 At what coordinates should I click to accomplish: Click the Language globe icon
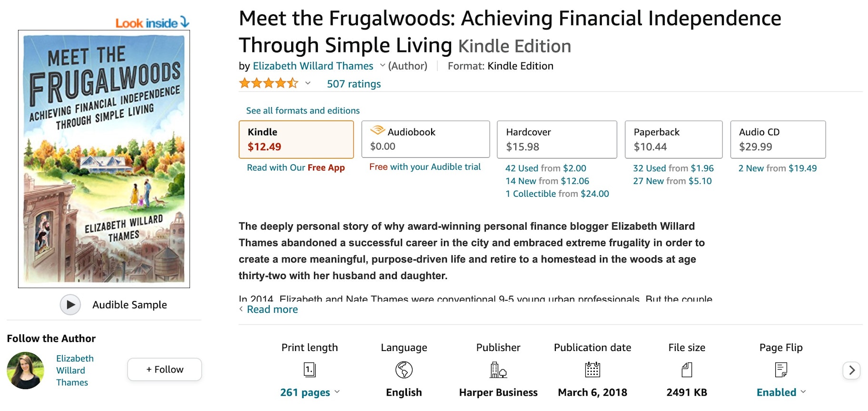click(404, 370)
